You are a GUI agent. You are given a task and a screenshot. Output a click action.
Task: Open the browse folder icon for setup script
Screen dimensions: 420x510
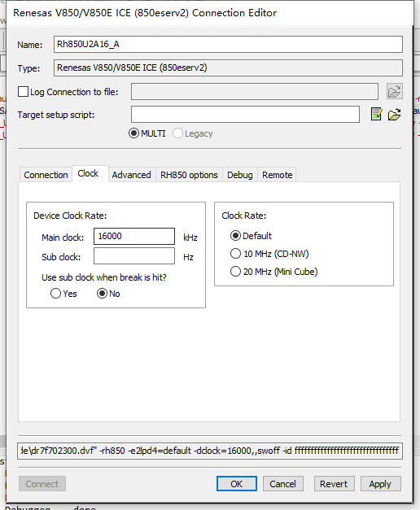coord(394,114)
